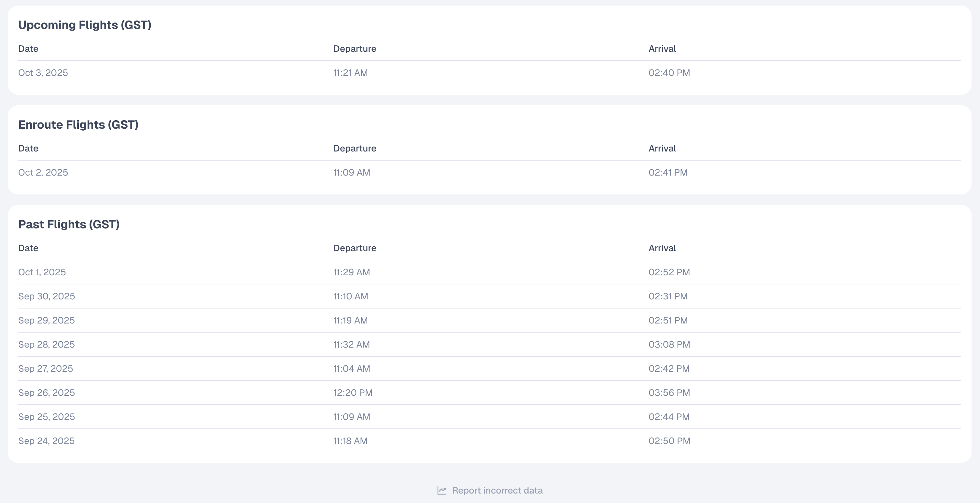
Task: Click the Upcoming Flights (GST) heading
Action: pyautogui.click(x=85, y=25)
